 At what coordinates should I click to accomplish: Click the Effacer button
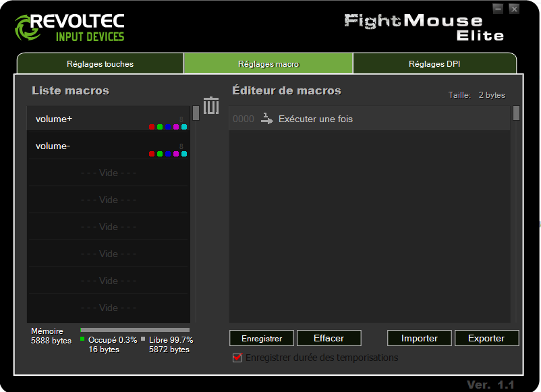[329, 338]
